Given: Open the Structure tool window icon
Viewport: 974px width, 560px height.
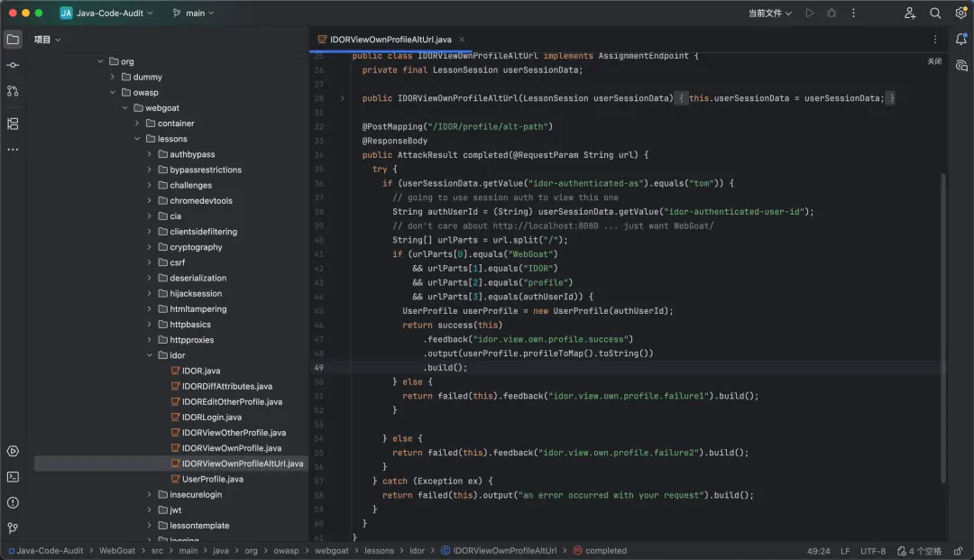Looking at the screenshot, I should [x=13, y=124].
